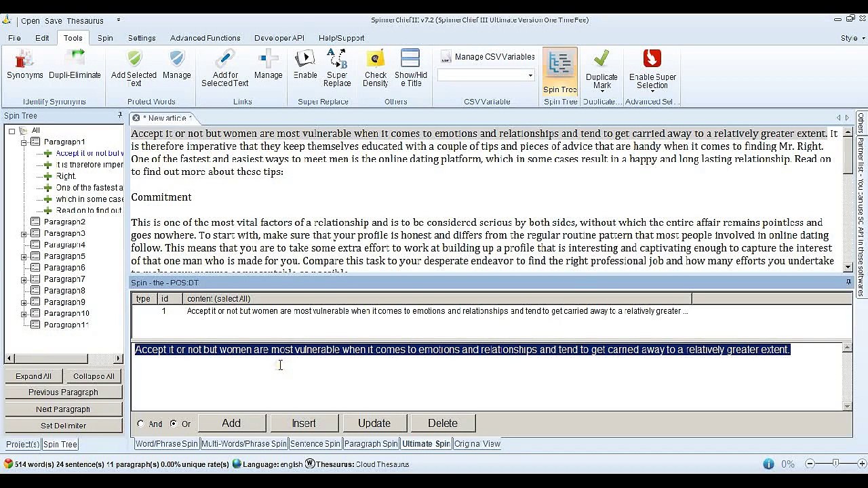Adjust the zoom slider handle
The height and width of the screenshot is (488, 868).
click(x=835, y=464)
